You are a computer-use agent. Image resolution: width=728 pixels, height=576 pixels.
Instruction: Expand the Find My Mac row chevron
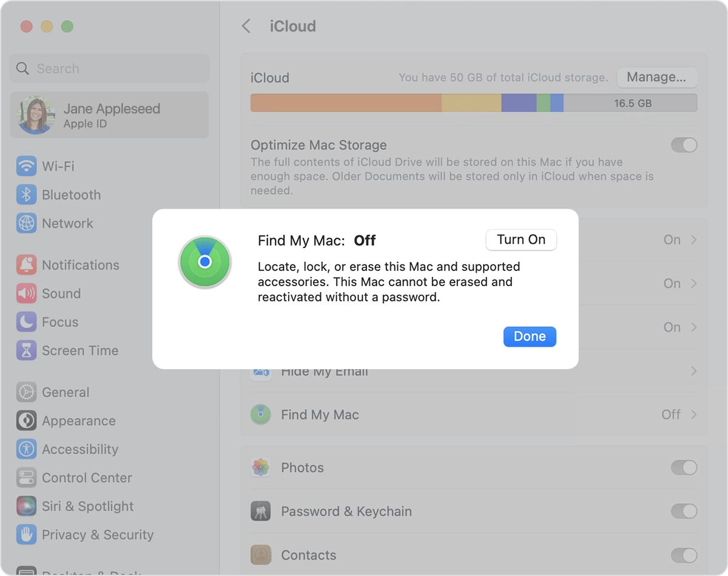pyautogui.click(x=693, y=415)
